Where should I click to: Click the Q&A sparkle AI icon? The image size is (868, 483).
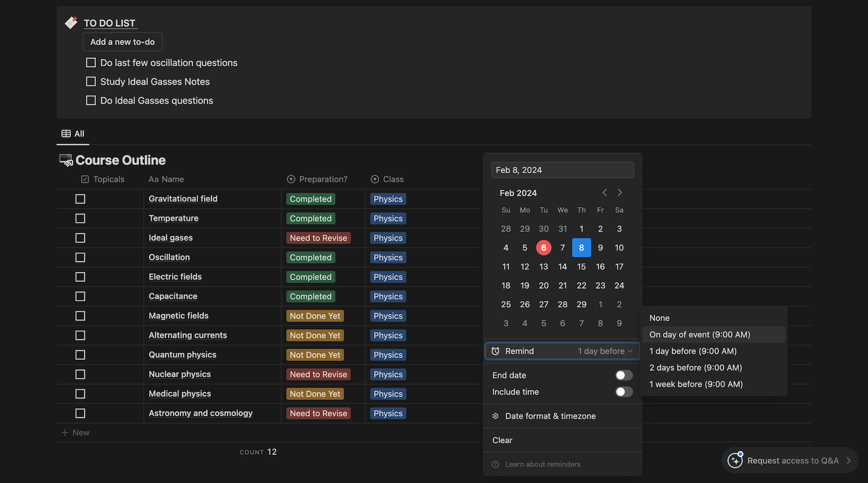(x=735, y=460)
